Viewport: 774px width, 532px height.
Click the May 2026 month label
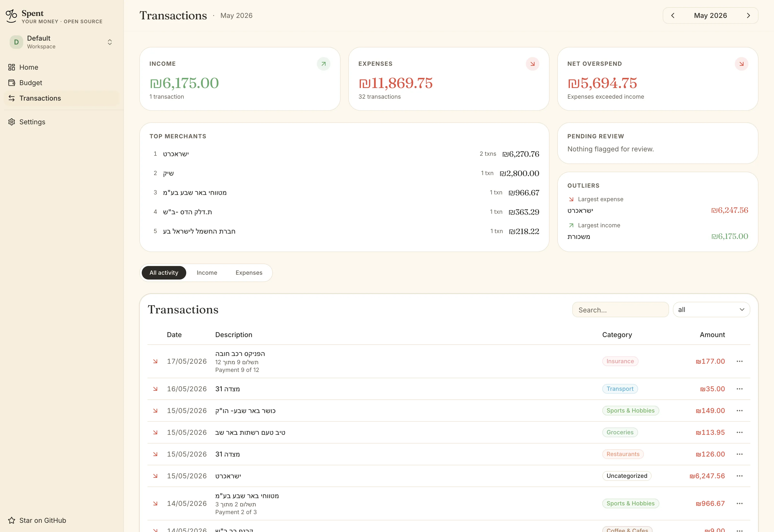tap(710, 16)
